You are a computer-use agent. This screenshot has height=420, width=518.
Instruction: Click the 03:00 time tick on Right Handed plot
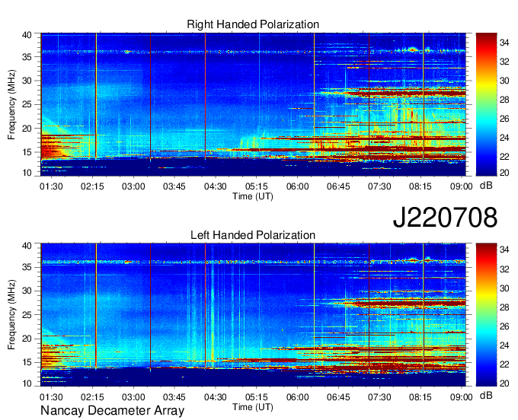[x=133, y=186]
